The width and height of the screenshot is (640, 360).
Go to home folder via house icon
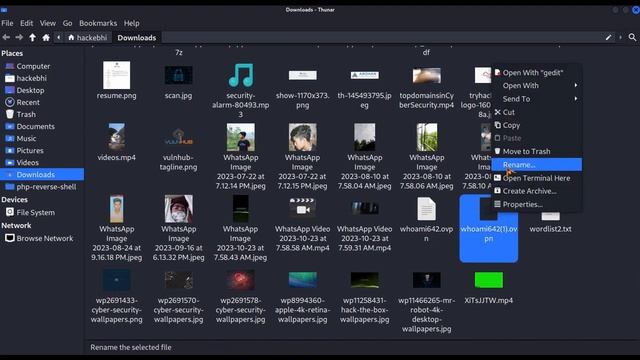(x=46, y=38)
